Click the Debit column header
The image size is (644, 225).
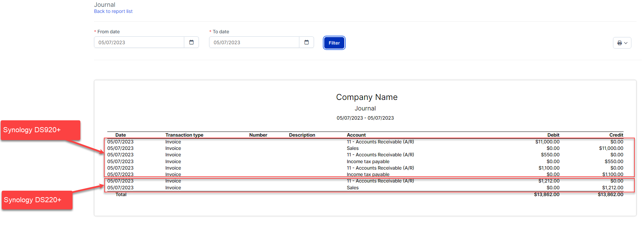[553, 135]
